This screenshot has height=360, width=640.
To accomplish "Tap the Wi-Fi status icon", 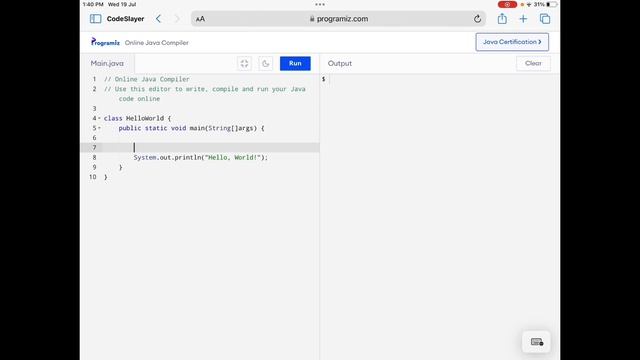I will coord(529,4).
